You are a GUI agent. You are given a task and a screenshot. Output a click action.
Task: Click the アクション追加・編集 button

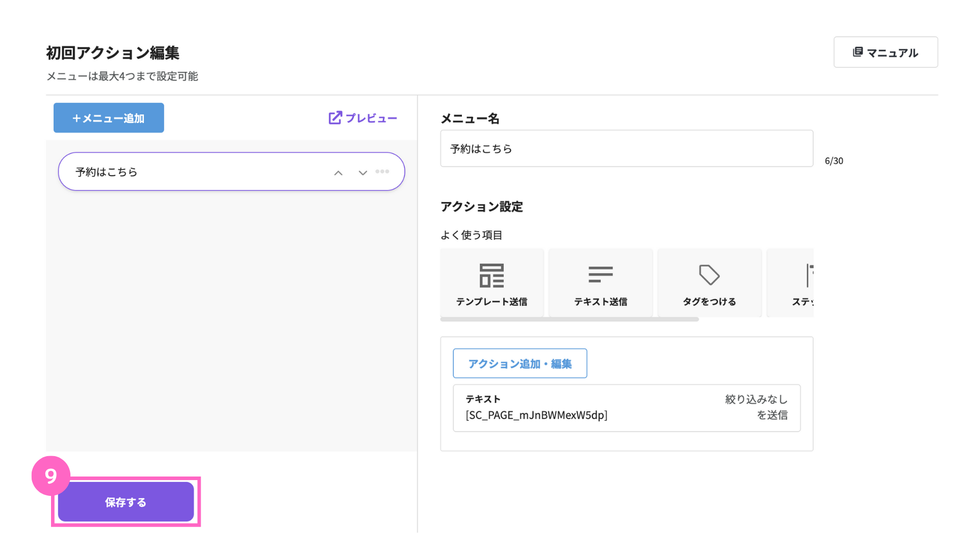520,363
